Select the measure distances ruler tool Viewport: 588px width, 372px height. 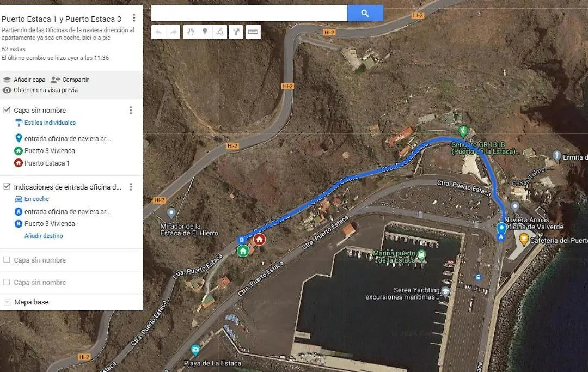click(x=253, y=32)
